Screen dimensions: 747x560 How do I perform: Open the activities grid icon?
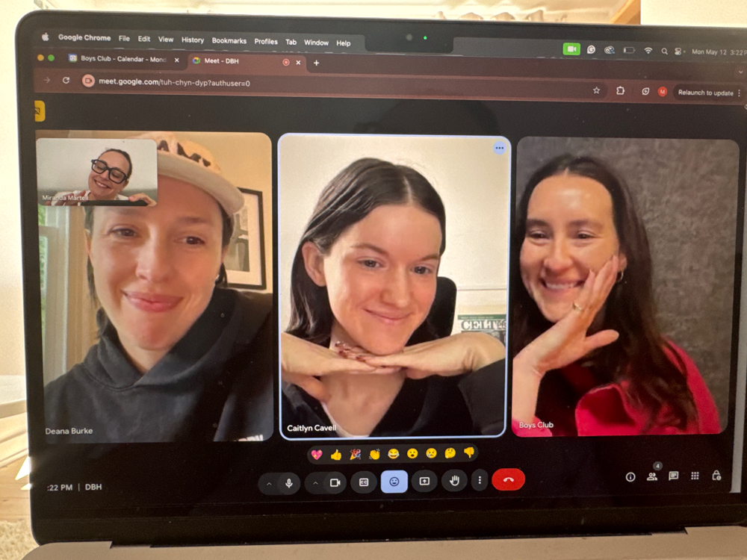(695, 476)
